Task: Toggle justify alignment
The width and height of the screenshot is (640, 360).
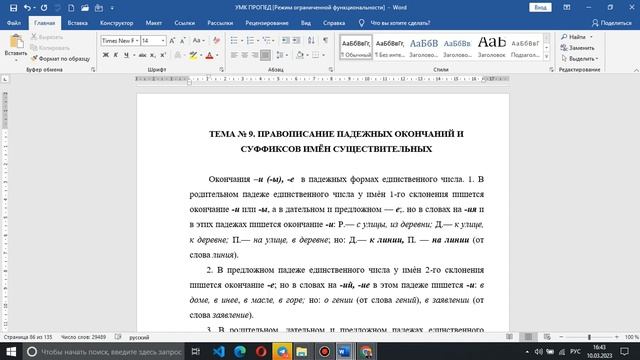Action: [x=265, y=55]
